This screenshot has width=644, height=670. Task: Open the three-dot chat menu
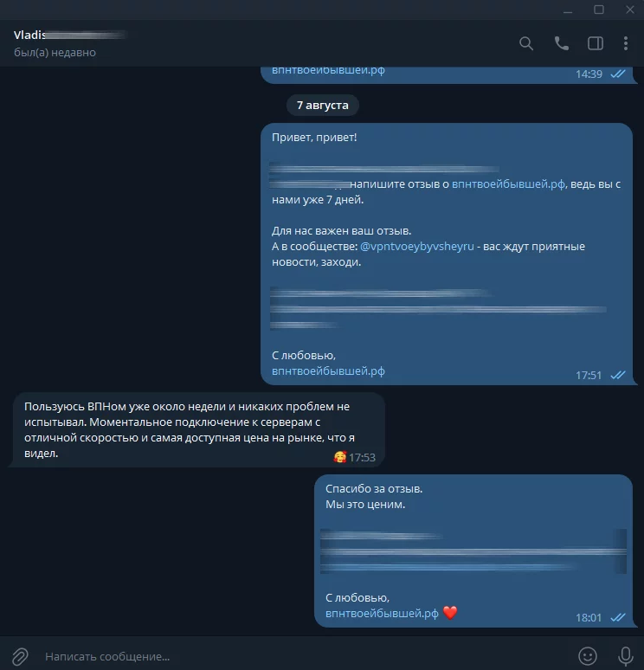pos(626,43)
